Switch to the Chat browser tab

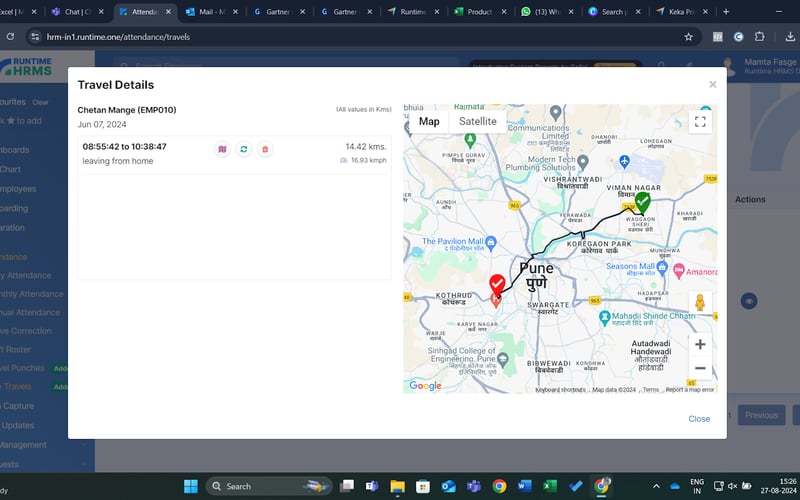tap(78, 12)
